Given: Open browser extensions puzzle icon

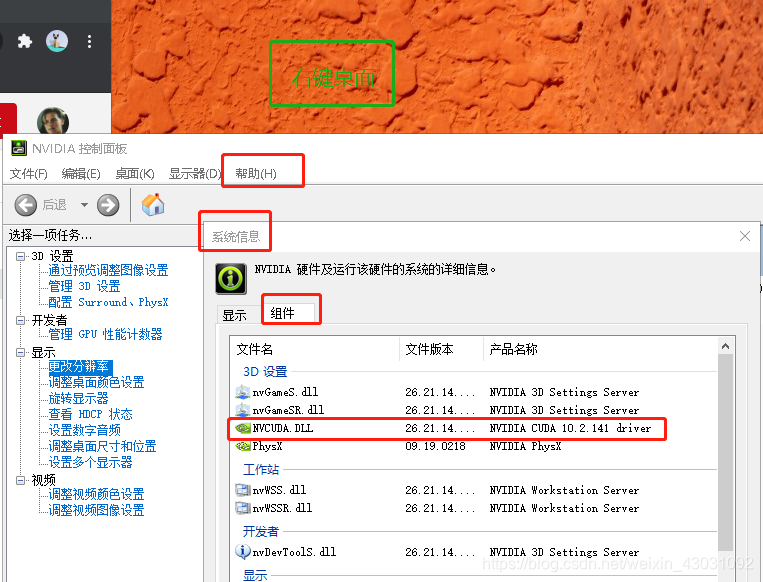Looking at the screenshot, I should (25, 41).
